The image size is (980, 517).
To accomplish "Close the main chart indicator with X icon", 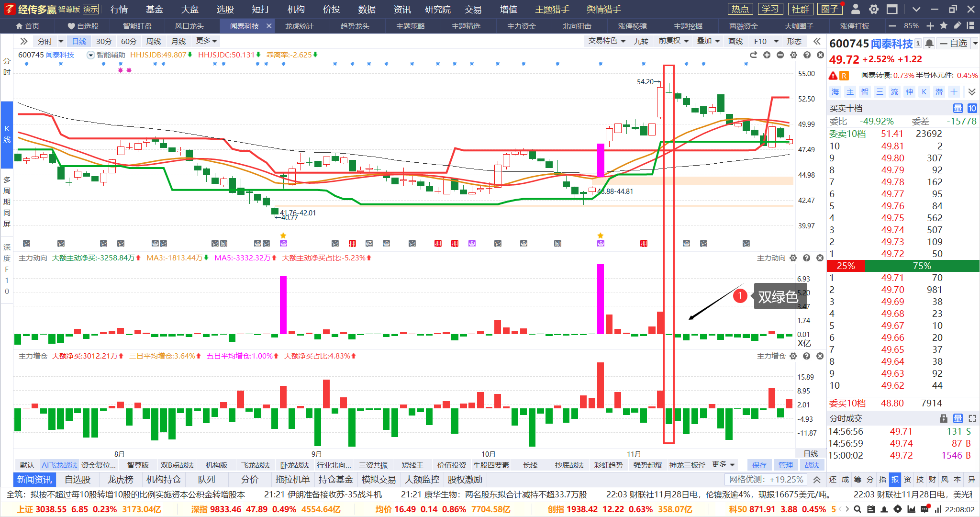I will pos(820,55).
